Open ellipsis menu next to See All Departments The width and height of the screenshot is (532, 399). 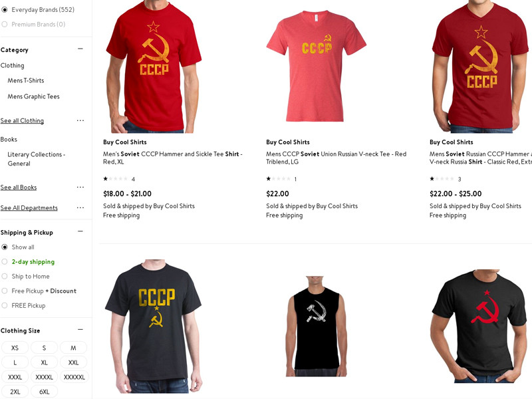click(x=80, y=207)
